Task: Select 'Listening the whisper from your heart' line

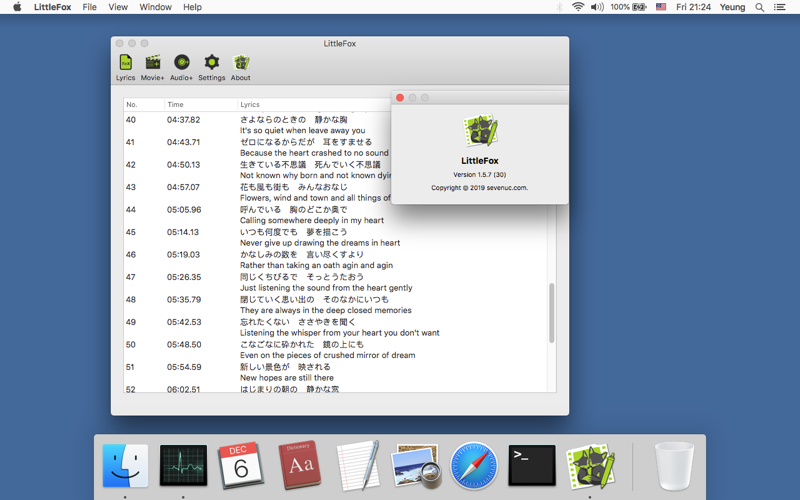Action: tap(339, 333)
